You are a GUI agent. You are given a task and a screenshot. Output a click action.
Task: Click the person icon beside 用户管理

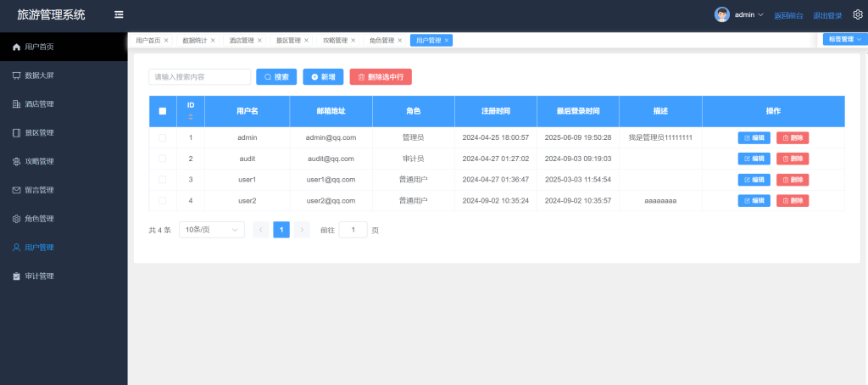17,247
